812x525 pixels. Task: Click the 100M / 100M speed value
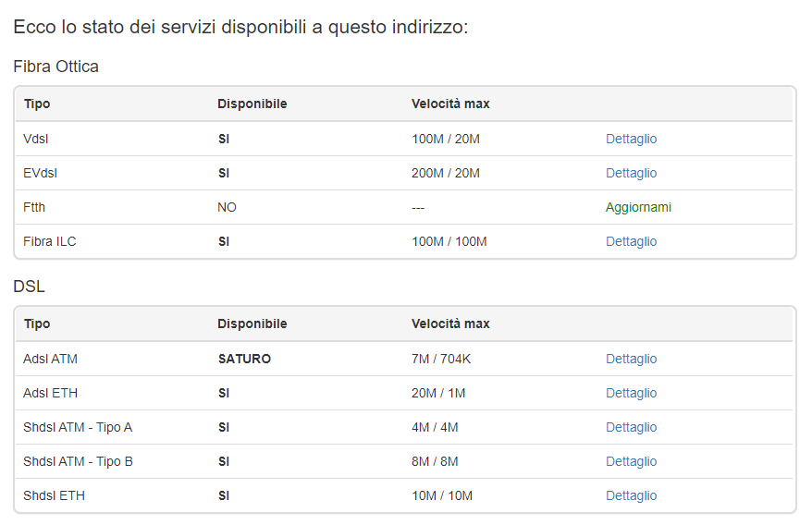point(449,241)
